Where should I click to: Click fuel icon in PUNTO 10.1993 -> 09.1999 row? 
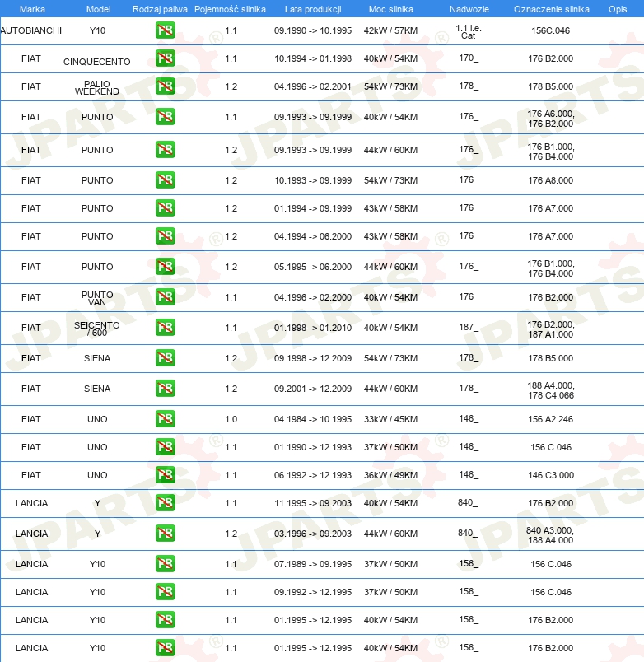click(x=165, y=179)
